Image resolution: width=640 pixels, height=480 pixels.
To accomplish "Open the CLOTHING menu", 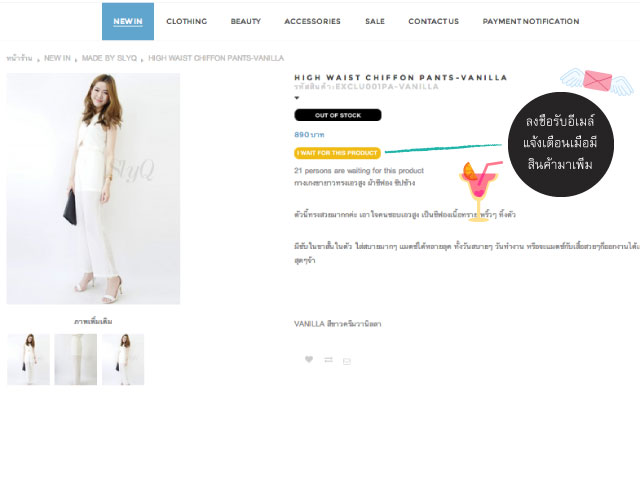I will 187,22.
